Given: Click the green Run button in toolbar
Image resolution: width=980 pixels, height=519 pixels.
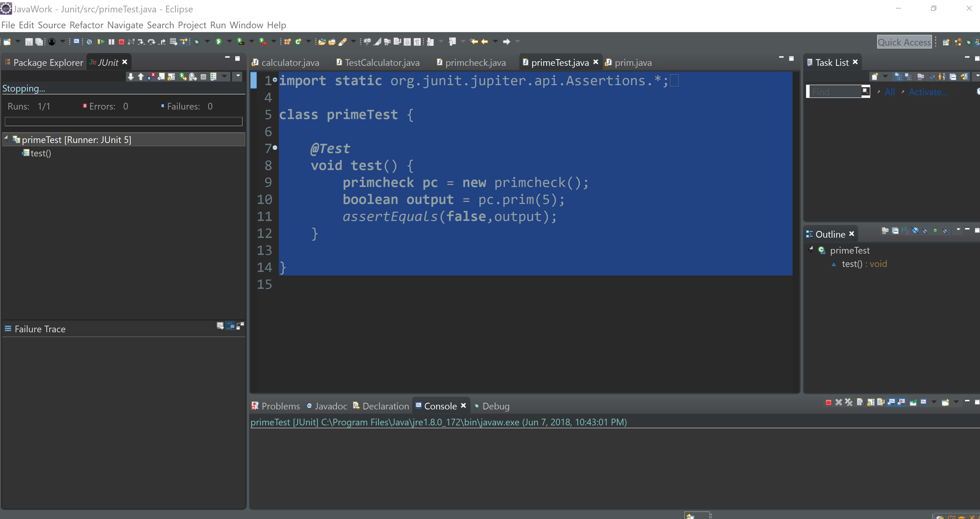Looking at the screenshot, I should coord(218,42).
